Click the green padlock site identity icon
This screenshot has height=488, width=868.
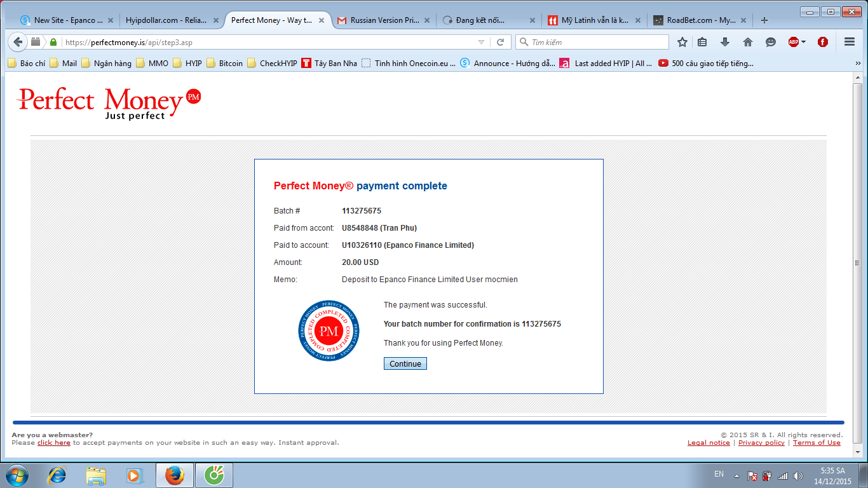click(53, 43)
